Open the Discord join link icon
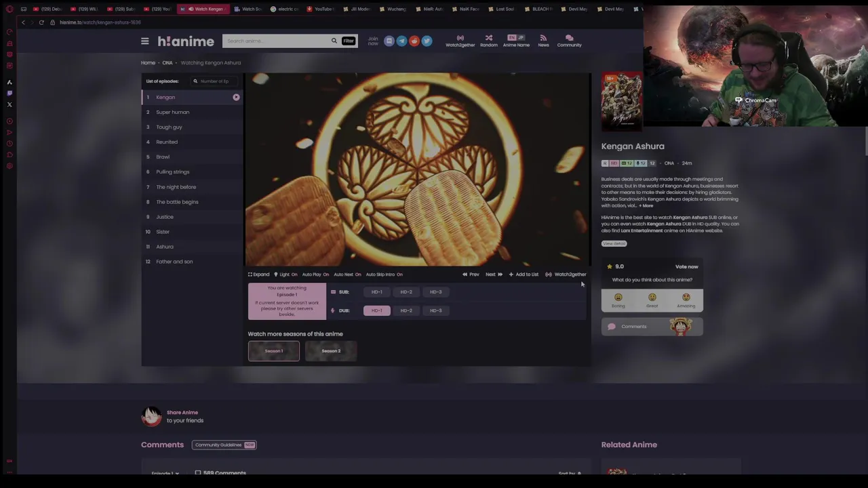868x488 pixels. (x=389, y=41)
